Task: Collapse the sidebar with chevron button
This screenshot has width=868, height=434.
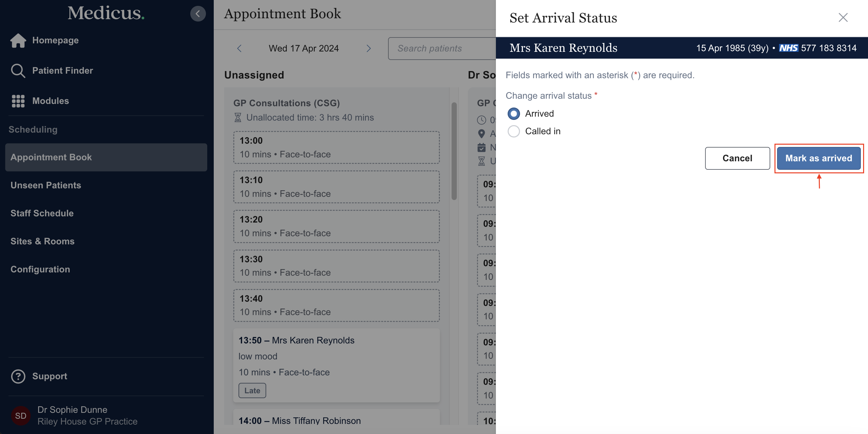Action: [198, 14]
